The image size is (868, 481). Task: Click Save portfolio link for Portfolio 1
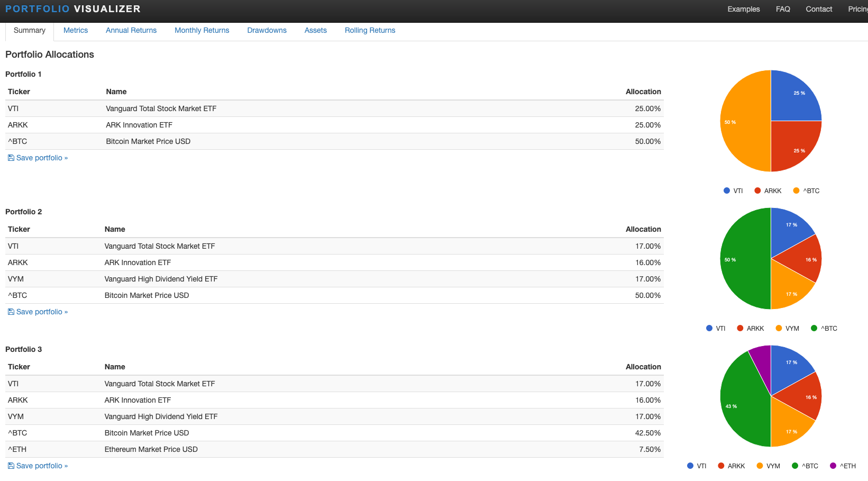pyautogui.click(x=42, y=158)
